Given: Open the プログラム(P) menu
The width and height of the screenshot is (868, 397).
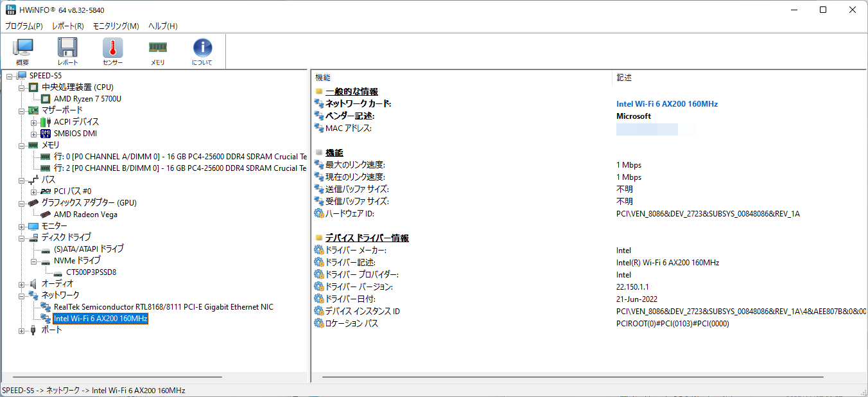Looking at the screenshot, I should [24, 26].
